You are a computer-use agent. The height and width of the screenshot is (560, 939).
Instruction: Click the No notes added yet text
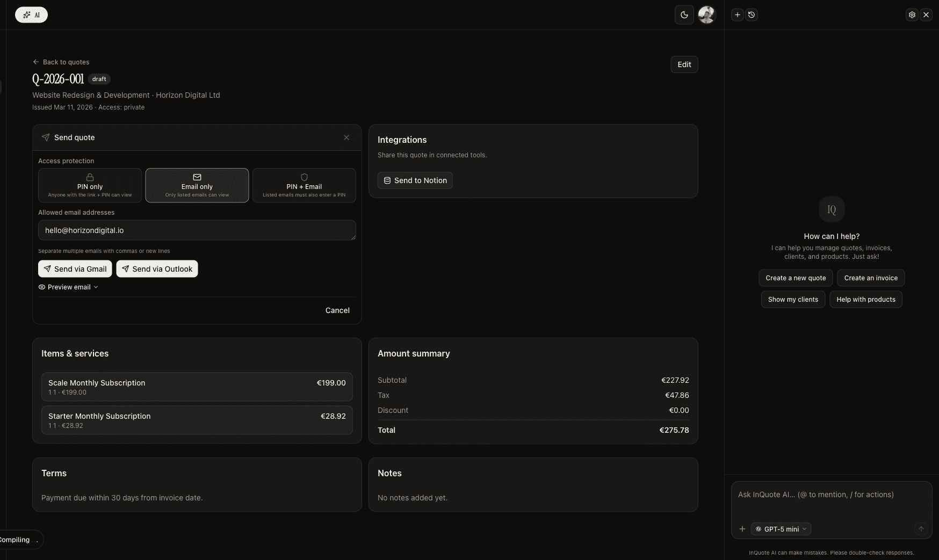(413, 498)
